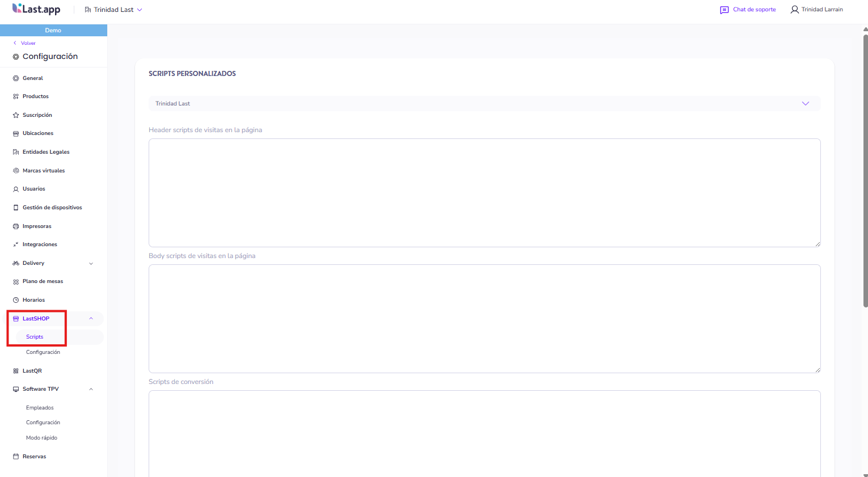Click the page's vertical scrollbar

click(x=865, y=170)
